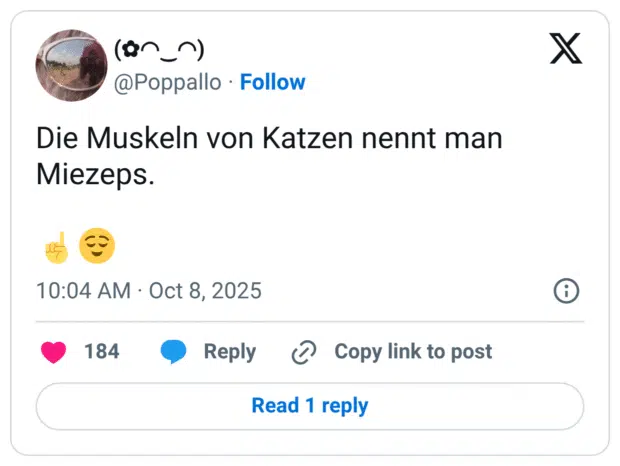This screenshot has height=466, width=620.
Task: Click the chain link copy icon
Action: pos(303,352)
